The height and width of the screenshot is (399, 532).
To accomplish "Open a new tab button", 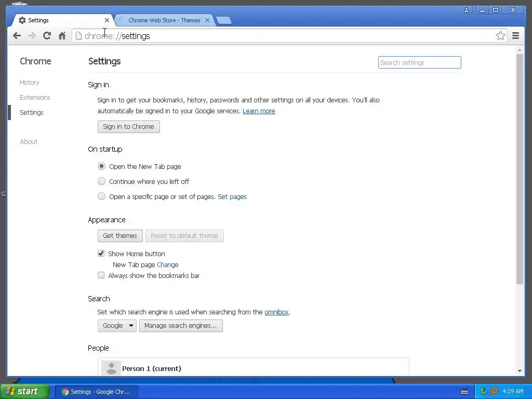I will (224, 20).
